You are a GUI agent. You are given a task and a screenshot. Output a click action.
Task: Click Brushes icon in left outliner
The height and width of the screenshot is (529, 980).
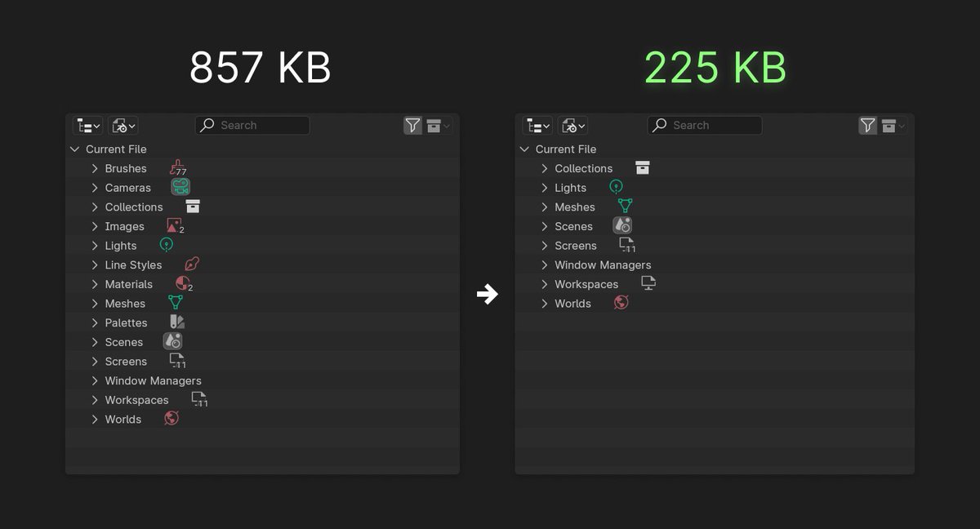coord(178,168)
